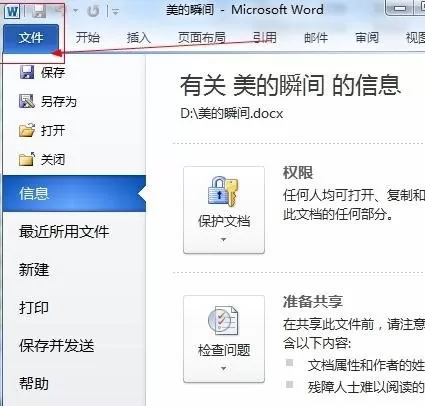Open the 文件 tab

pos(31,37)
